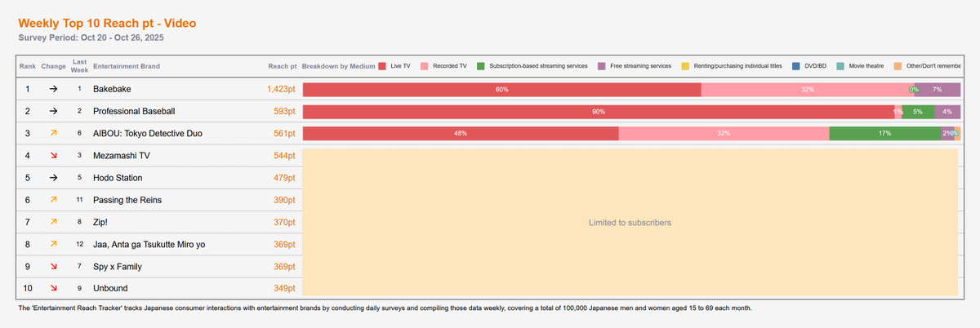
Task: Click the 561pt reach value
Action: [285, 133]
